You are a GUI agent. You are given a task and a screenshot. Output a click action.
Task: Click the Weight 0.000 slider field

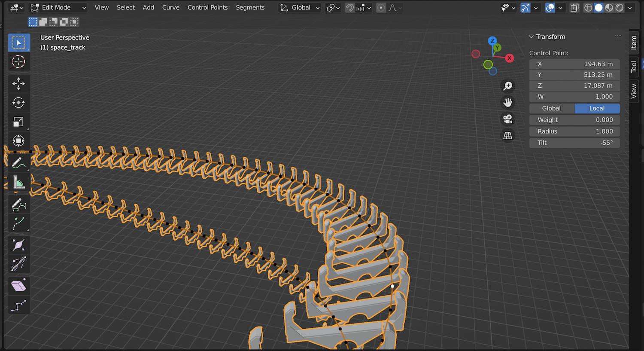[x=574, y=120]
